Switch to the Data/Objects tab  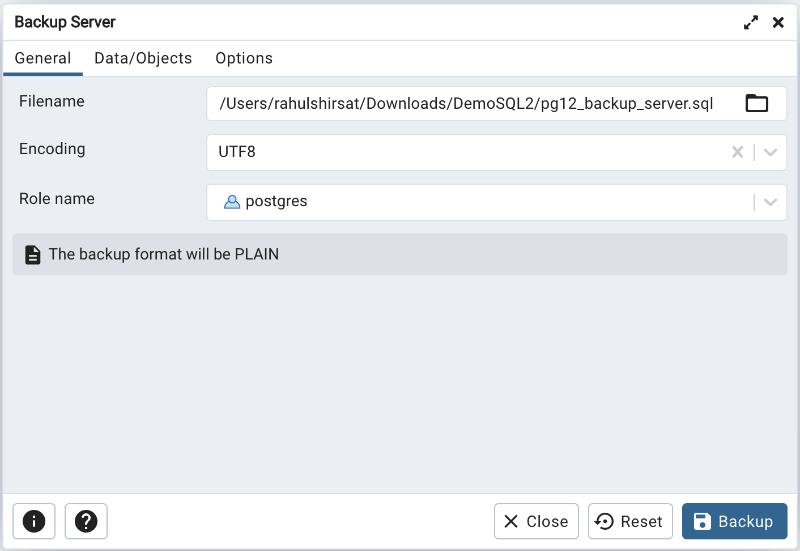(x=143, y=58)
